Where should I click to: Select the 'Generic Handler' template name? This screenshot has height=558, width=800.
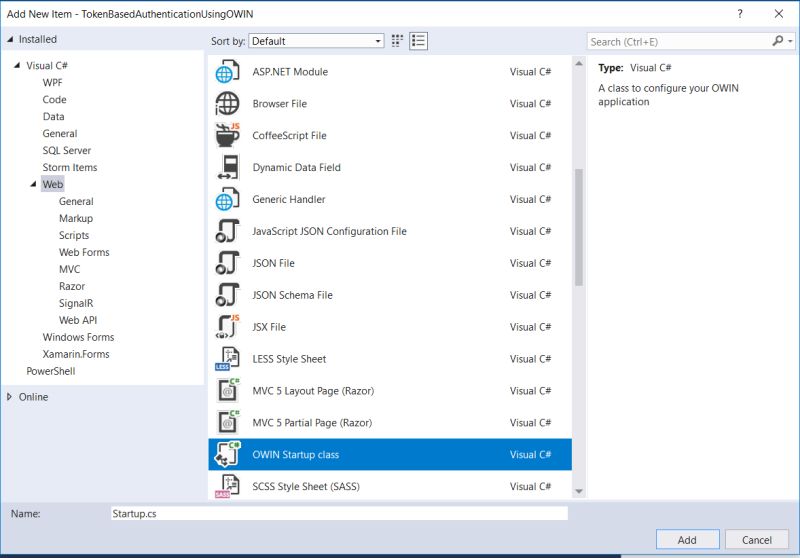tap(288, 199)
